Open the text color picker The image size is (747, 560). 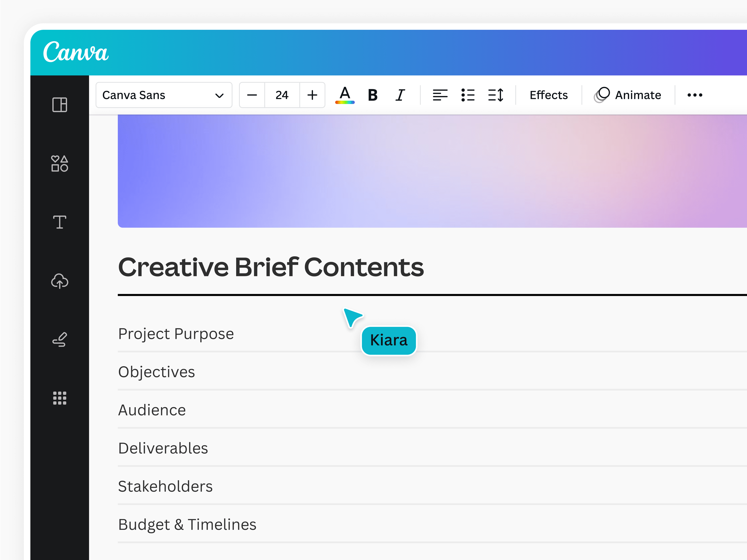coord(345,95)
